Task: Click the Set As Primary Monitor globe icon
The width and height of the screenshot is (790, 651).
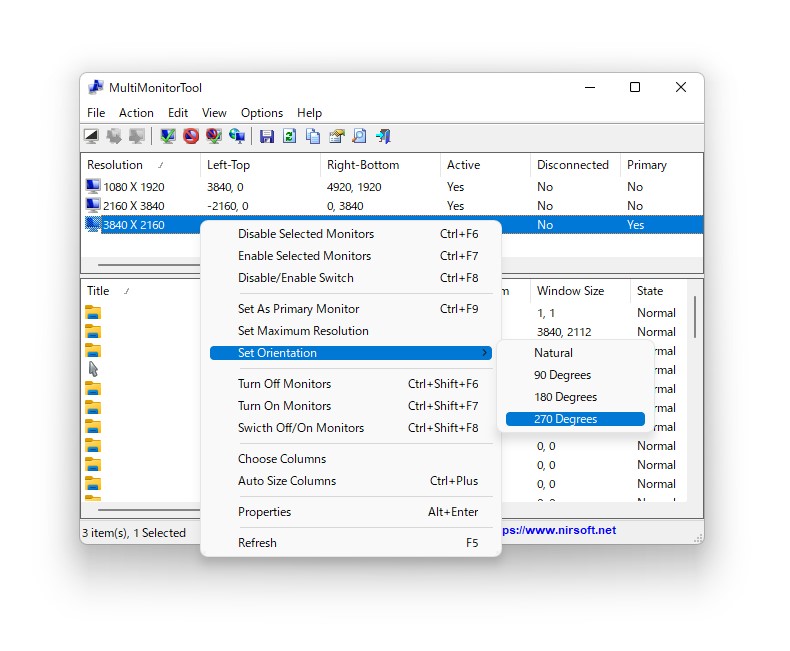Action: (237, 136)
